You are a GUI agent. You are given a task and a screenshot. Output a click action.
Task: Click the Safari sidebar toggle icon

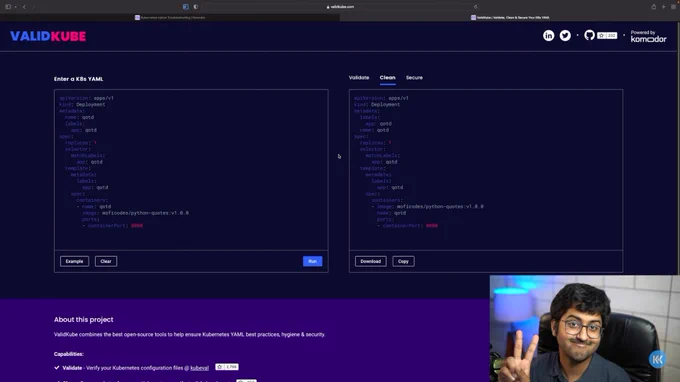8,7
